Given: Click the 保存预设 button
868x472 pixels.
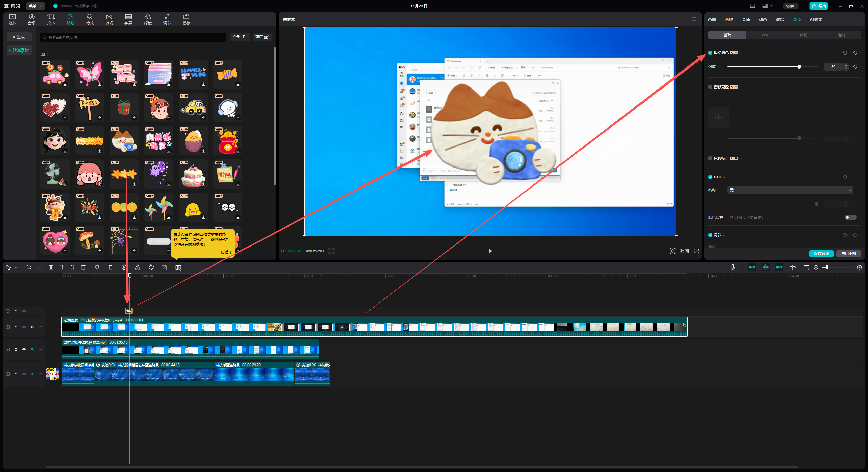Looking at the screenshot, I should click(x=821, y=254).
